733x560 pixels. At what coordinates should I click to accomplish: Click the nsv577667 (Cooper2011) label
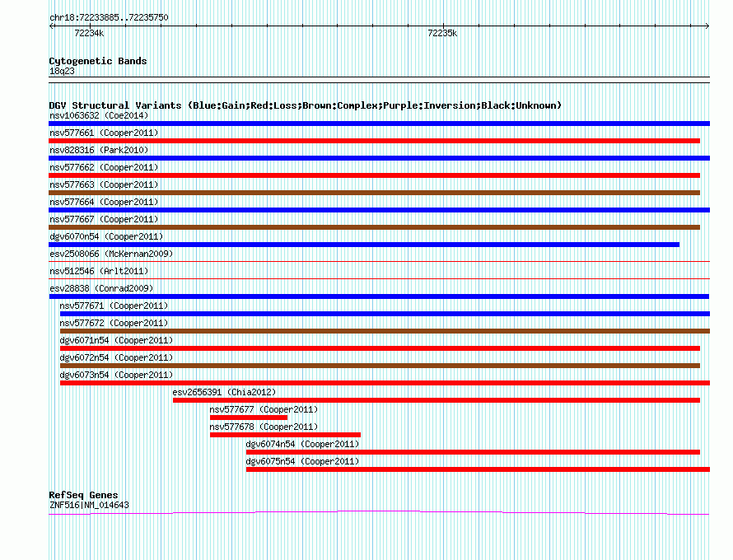104,219
